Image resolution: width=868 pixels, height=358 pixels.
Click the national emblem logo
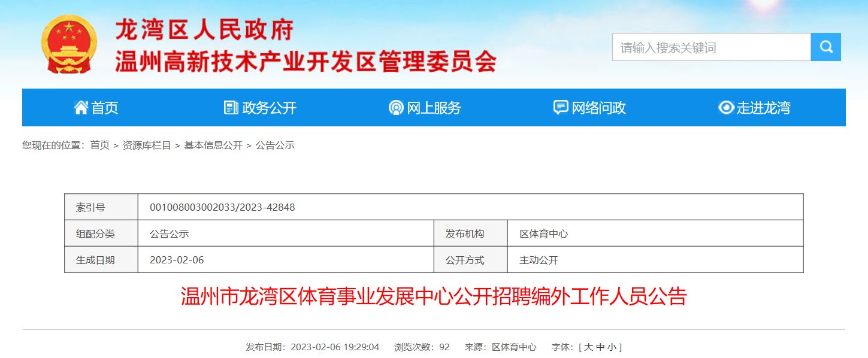[69, 44]
